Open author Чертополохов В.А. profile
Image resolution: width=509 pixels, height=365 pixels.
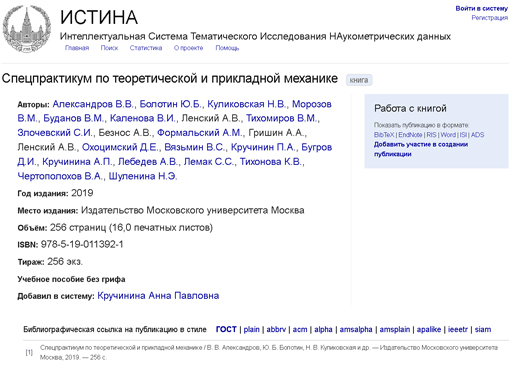60,176
